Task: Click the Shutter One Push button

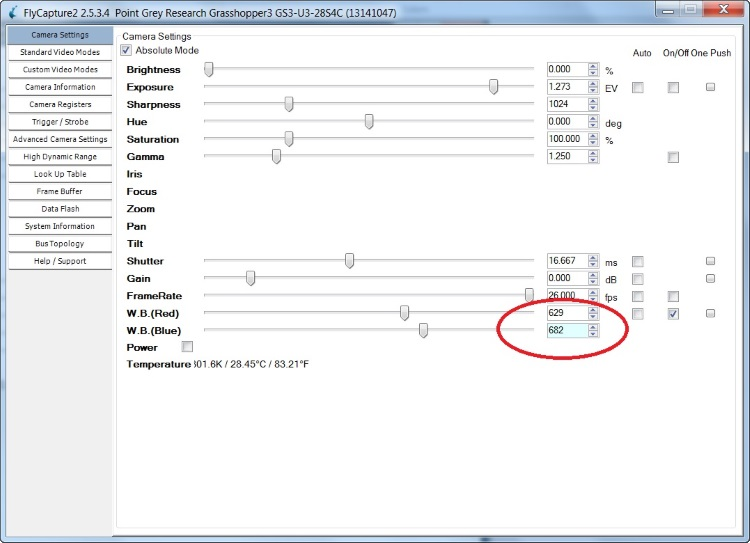Action: point(710,261)
